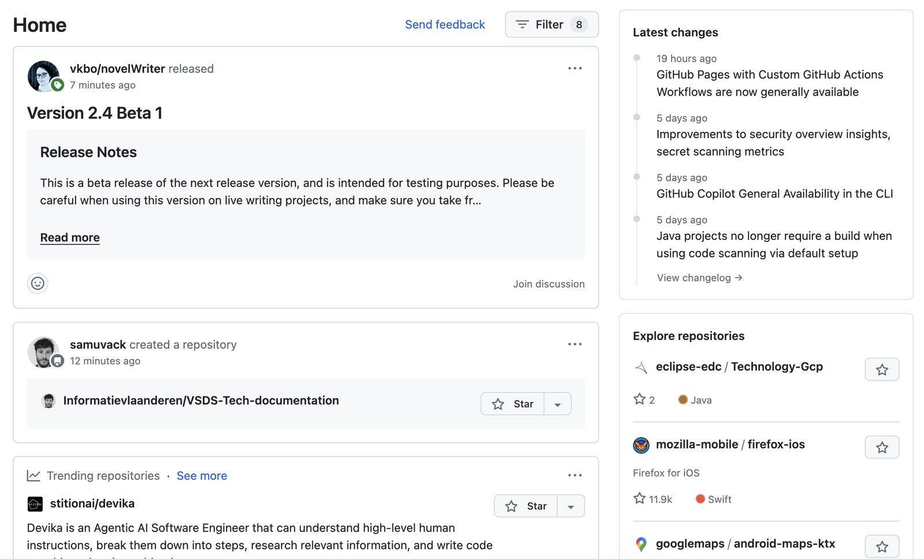Open GitHub Pages Custom Actions Workflows changelog entry

click(x=770, y=83)
